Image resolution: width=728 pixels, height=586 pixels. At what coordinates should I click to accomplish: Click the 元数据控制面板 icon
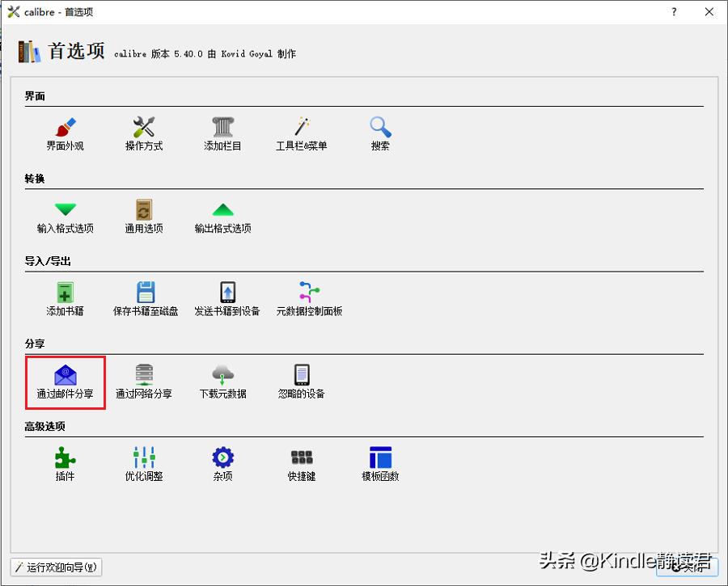click(x=310, y=297)
